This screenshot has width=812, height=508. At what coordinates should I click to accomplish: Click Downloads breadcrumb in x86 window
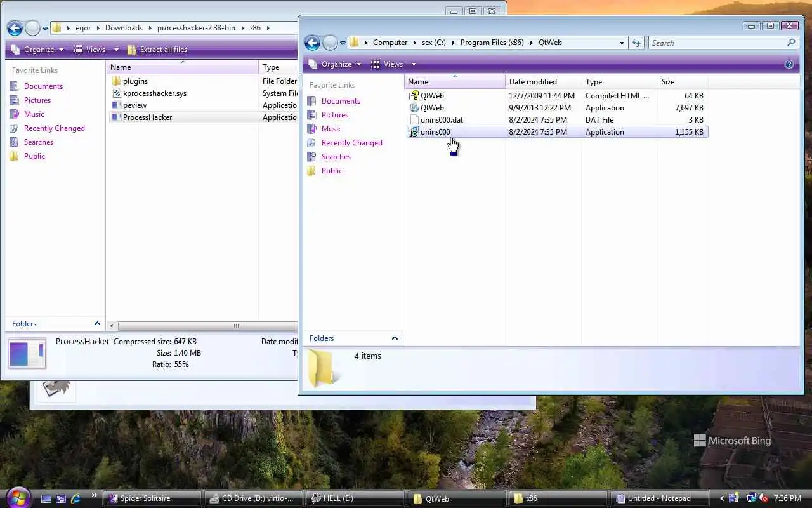pyautogui.click(x=124, y=28)
